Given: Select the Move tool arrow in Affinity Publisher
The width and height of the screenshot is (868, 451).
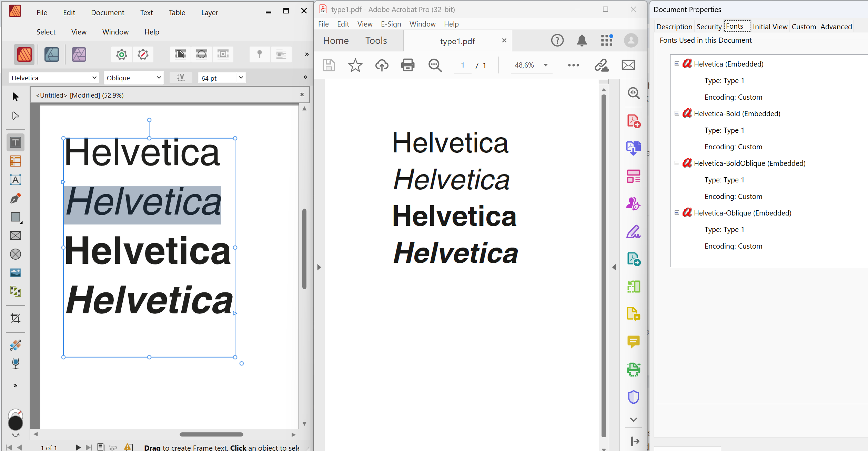Looking at the screenshot, I should click(x=16, y=97).
